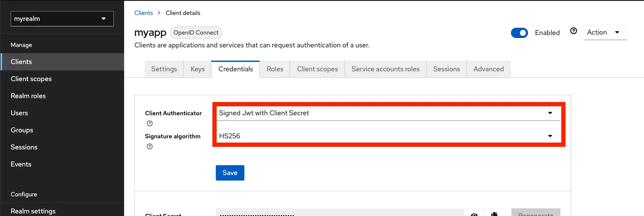This screenshot has width=644, height=216.
Task: Open Client scopes in the sidebar
Action: pyautogui.click(x=62, y=79)
